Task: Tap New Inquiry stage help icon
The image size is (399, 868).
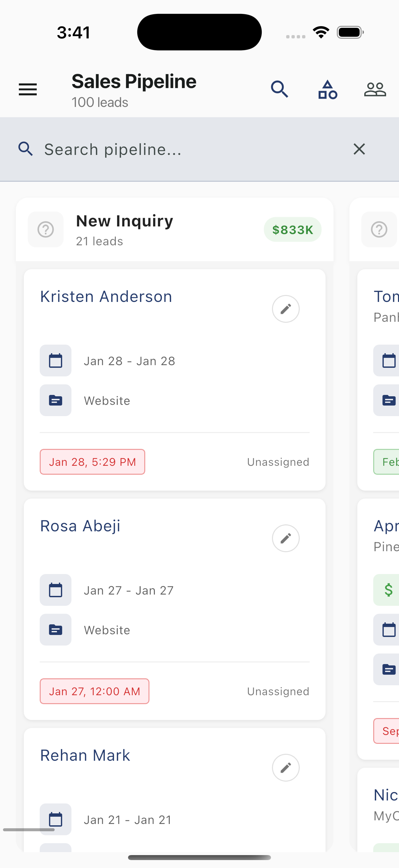Action: pyautogui.click(x=46, y=229)
